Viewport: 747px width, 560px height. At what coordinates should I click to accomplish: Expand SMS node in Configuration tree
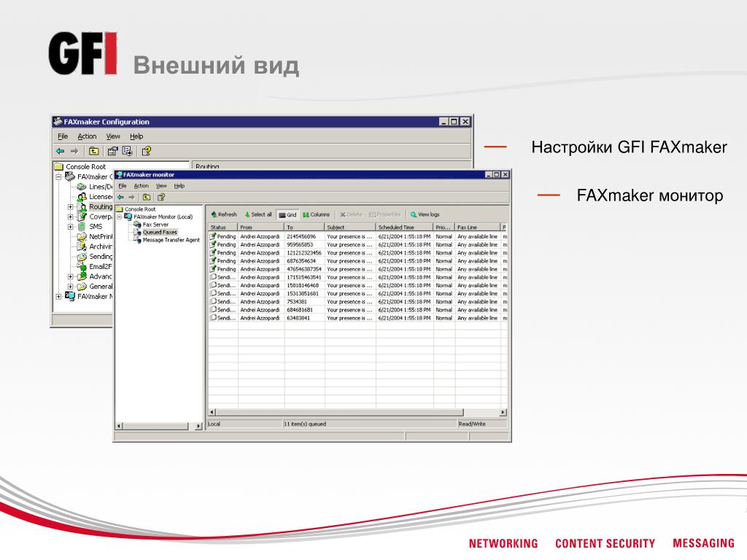pyautogui.click(x=71, y=227)
